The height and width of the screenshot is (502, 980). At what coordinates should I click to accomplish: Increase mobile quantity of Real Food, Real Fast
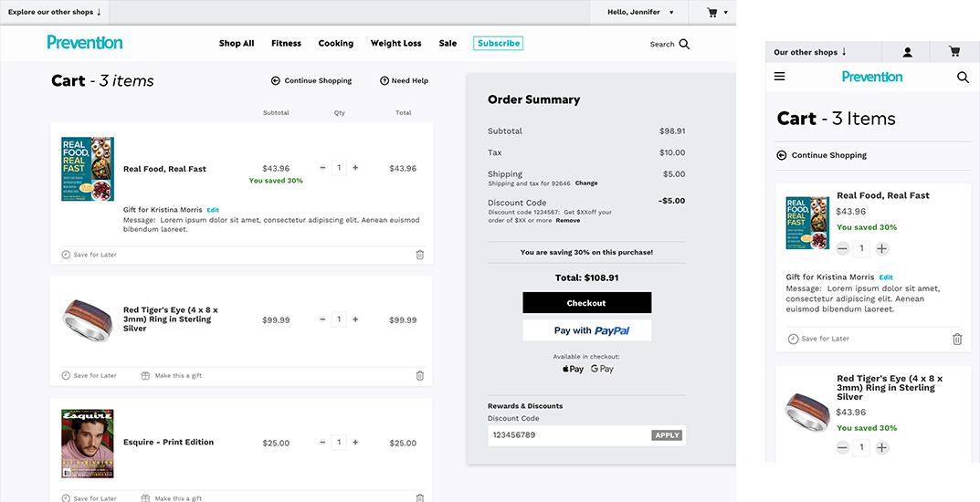pyautogui.click(x=882, y=249)
